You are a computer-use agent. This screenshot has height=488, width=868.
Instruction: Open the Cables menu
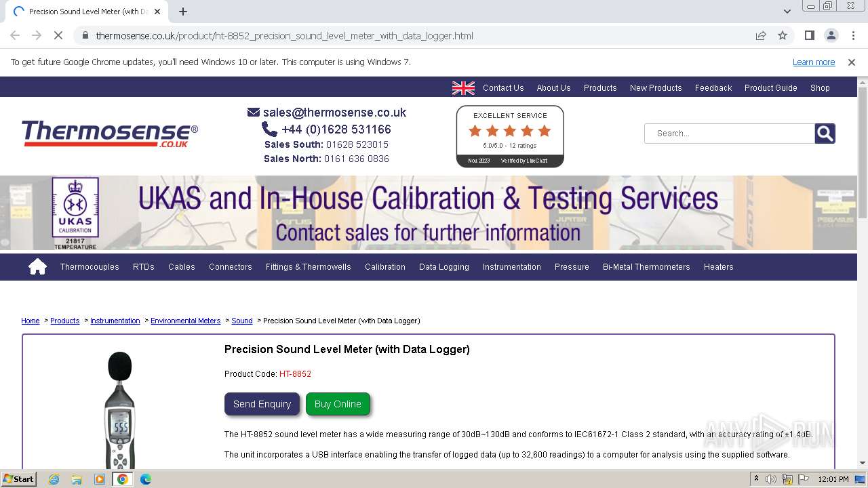pyautogui.click(x=182, y=267)
